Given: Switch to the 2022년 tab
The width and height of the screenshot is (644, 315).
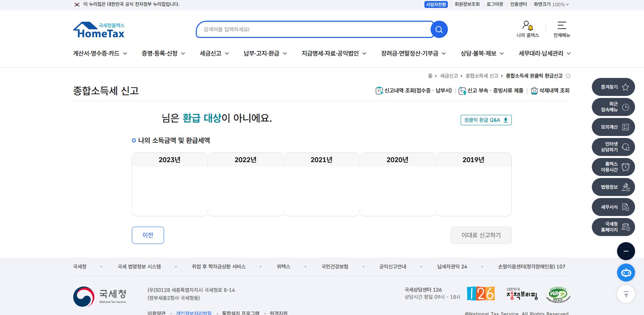Looking at the screenshot, I should 245,160.
